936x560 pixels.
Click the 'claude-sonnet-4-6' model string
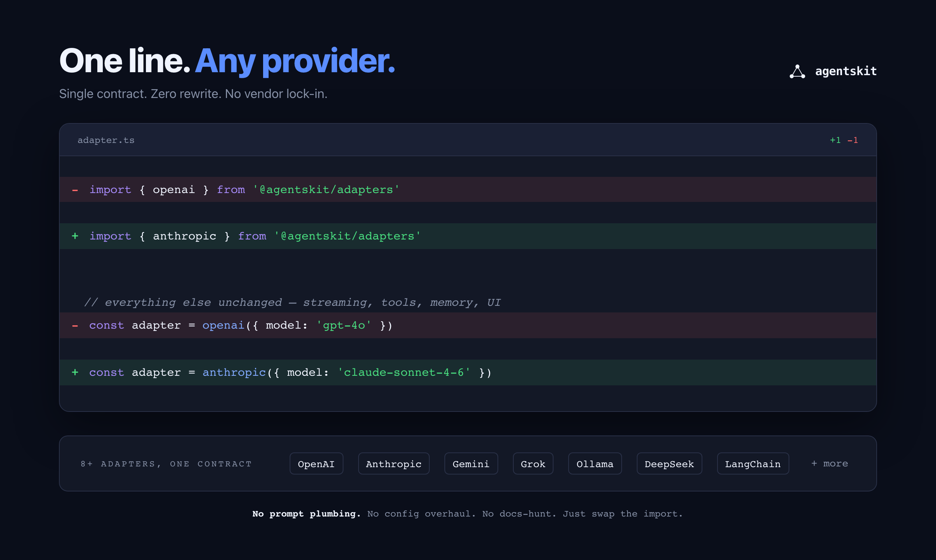[404, 372]
